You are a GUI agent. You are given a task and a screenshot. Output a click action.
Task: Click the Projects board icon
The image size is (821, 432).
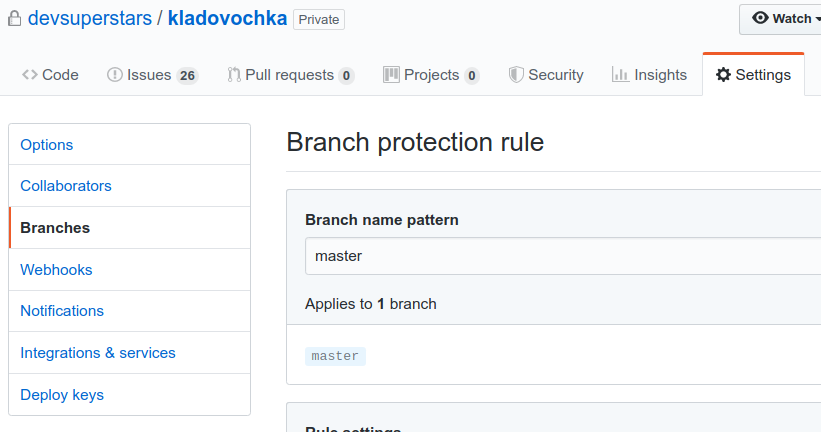[391, 75]
